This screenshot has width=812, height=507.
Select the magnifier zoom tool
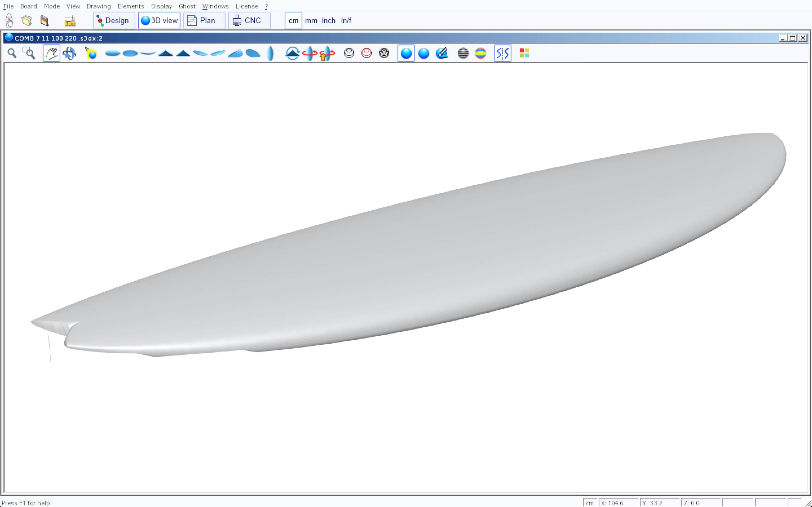pos(12,53)
